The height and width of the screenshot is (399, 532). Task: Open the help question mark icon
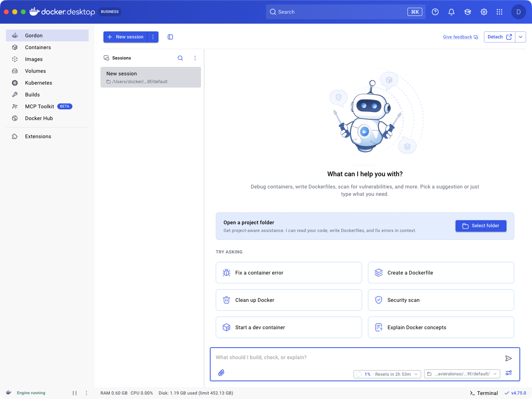[x=435, y=12]
